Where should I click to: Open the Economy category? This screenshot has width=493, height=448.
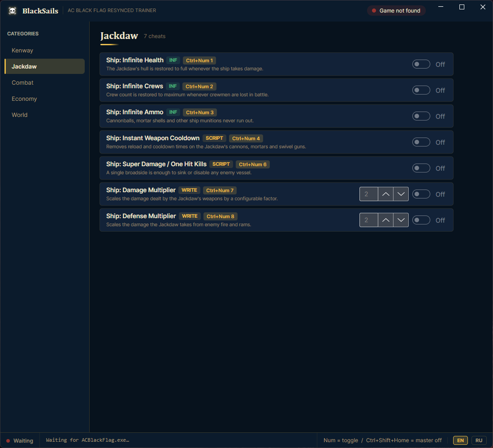click(x=45, y=99)
